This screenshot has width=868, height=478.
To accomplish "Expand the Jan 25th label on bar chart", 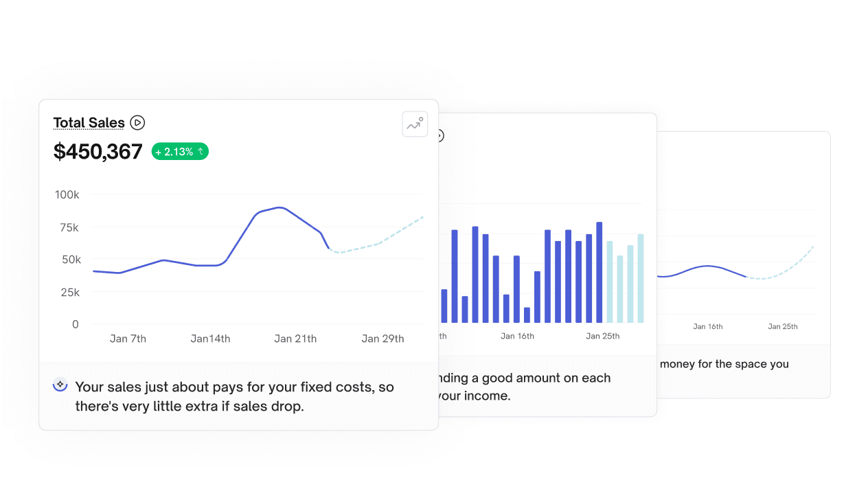I will [602, 336].
